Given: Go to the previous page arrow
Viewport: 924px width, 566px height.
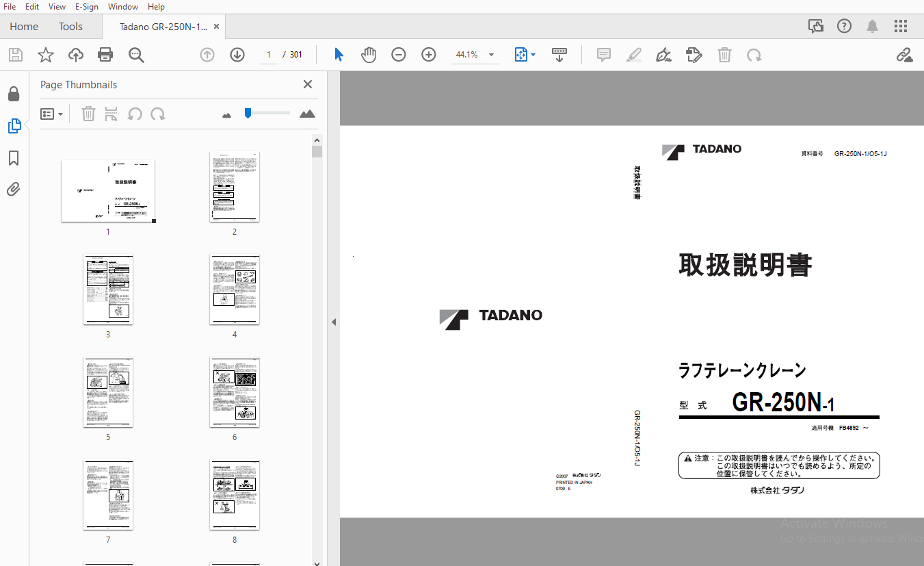Looking at the screenshot, I should click(207, 55).
